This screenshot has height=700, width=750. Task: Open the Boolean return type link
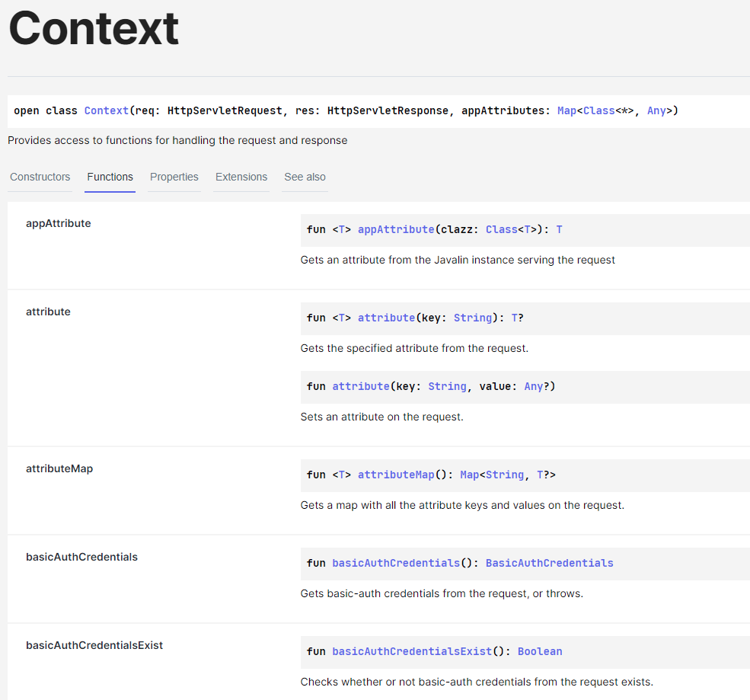tap(540, 651)
